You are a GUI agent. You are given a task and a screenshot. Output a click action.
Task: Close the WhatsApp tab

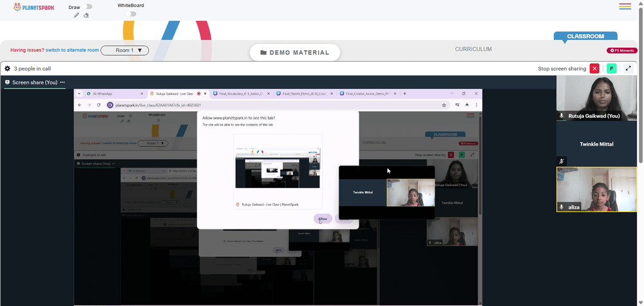(142, 93)
